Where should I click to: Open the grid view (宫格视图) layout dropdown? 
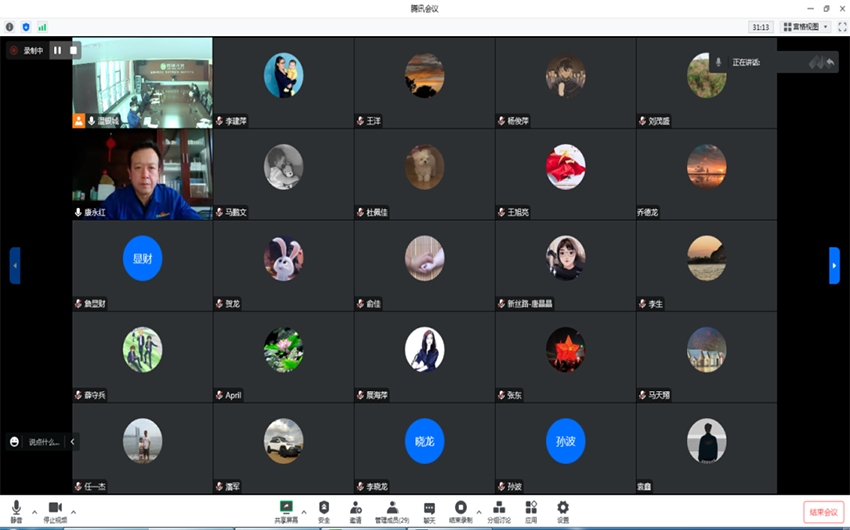coord(805,27)
